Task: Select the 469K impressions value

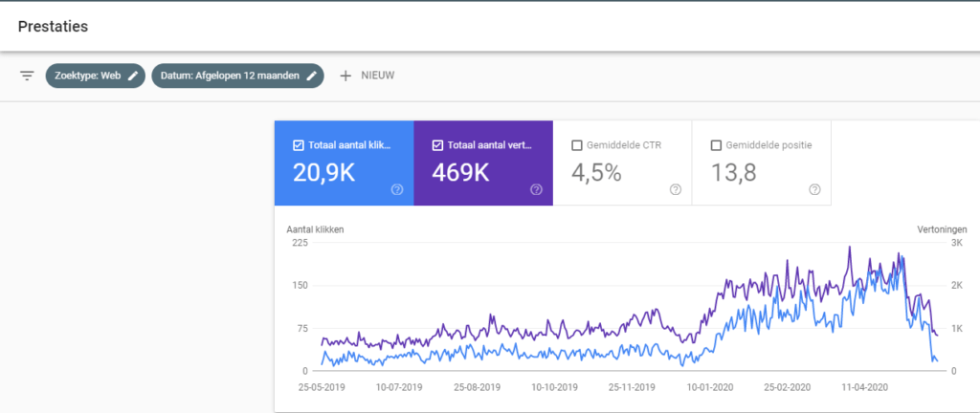Action: pos(460,173)
